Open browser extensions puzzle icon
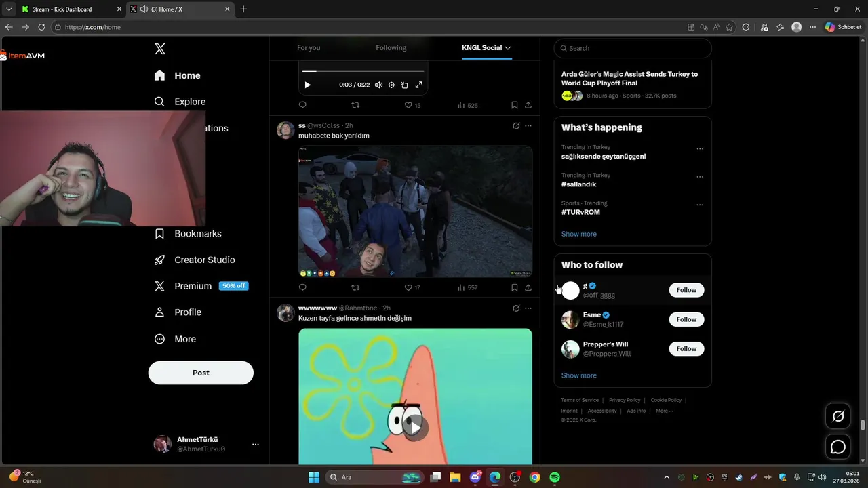868x488 pixels. tap(746, 27)
